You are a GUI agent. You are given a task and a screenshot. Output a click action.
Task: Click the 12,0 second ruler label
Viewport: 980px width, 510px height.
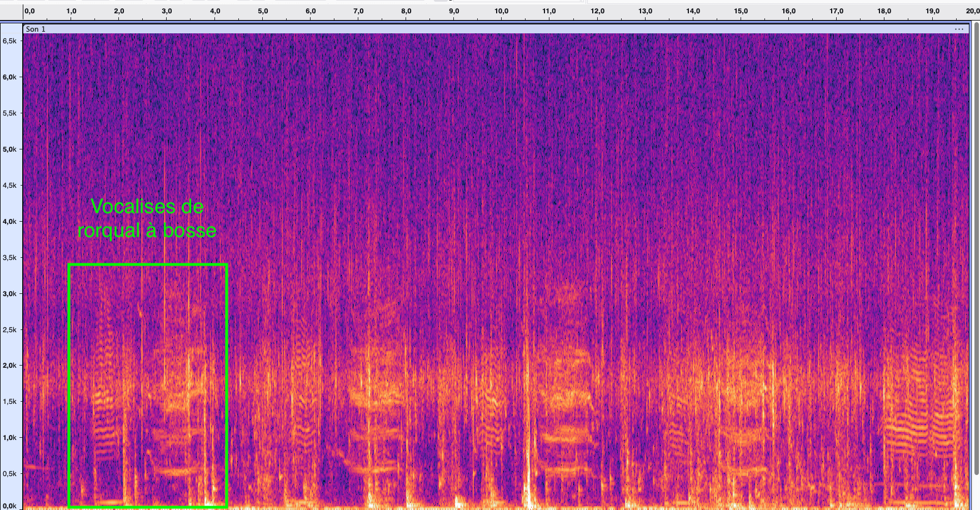[597, 11]
